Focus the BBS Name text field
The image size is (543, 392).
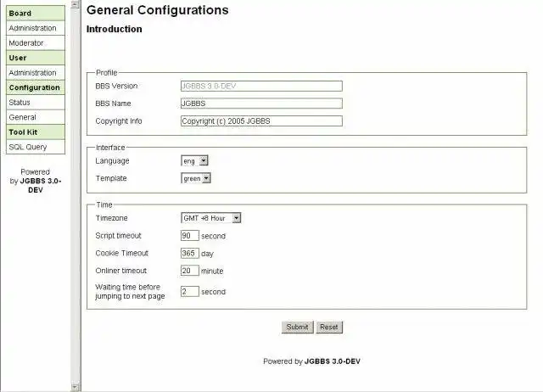[261, 104]
